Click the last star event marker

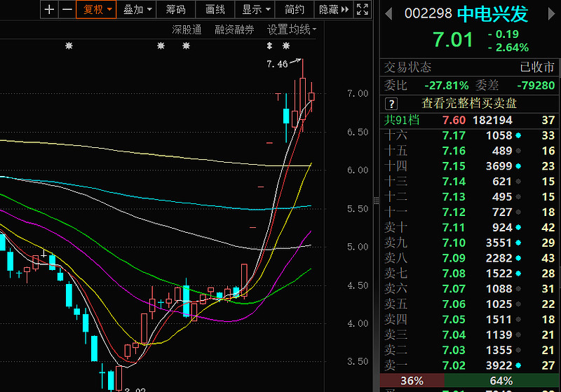tap(286, 46)
